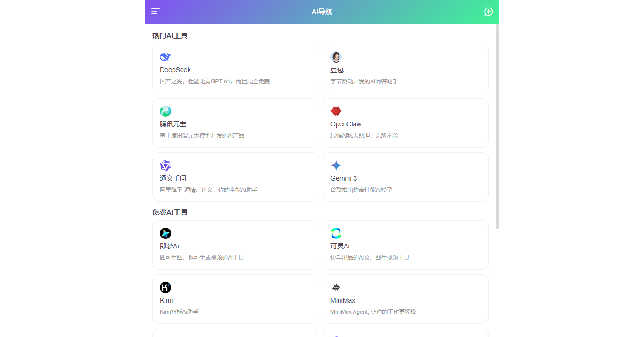
Task: Click the page vertical scrollbar thumb
Action: [497, 126]
